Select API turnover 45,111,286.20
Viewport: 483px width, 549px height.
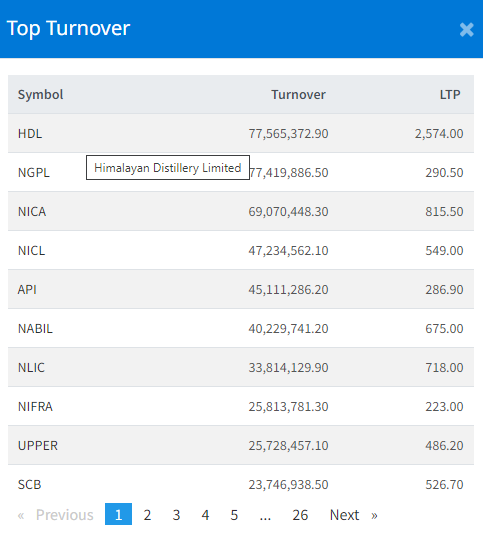tap(289, 290)
